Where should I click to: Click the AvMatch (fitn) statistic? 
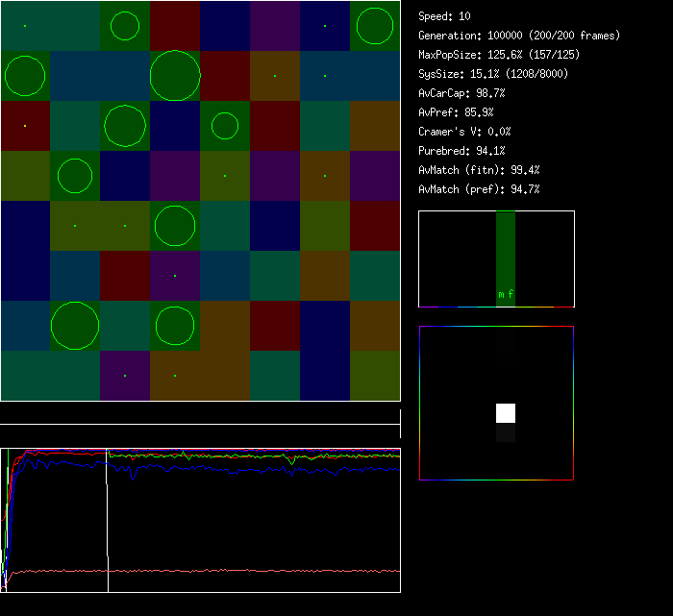[479, 170]
